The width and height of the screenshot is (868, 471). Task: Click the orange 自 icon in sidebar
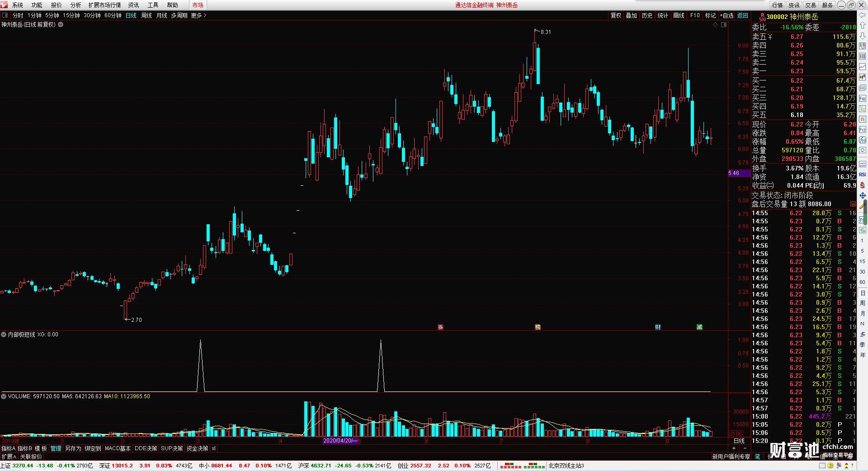click(x=863, y=119)
